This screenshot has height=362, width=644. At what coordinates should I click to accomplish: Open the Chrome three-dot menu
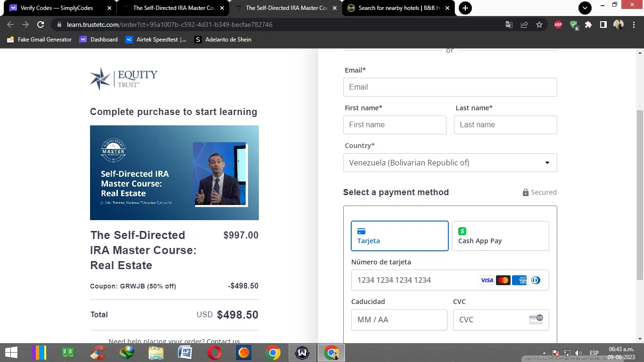coord(633,25)
